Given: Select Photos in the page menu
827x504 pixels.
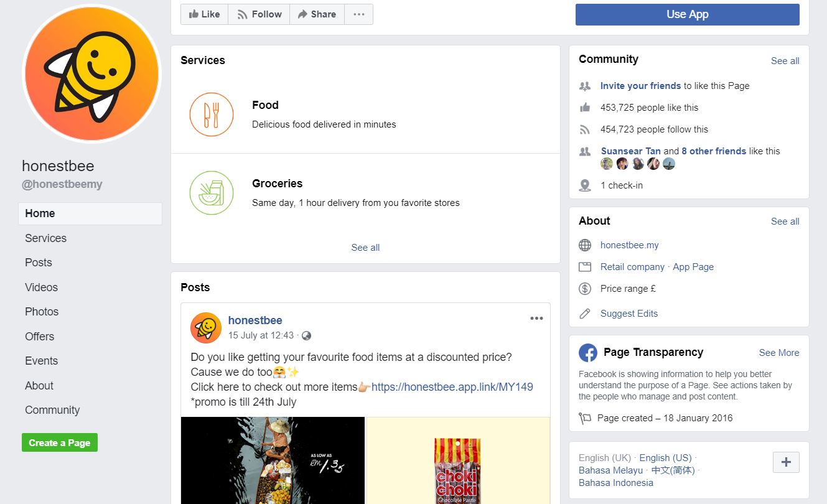Looking at the screenshot, I should pyautogui.click(x=42, y=312).
